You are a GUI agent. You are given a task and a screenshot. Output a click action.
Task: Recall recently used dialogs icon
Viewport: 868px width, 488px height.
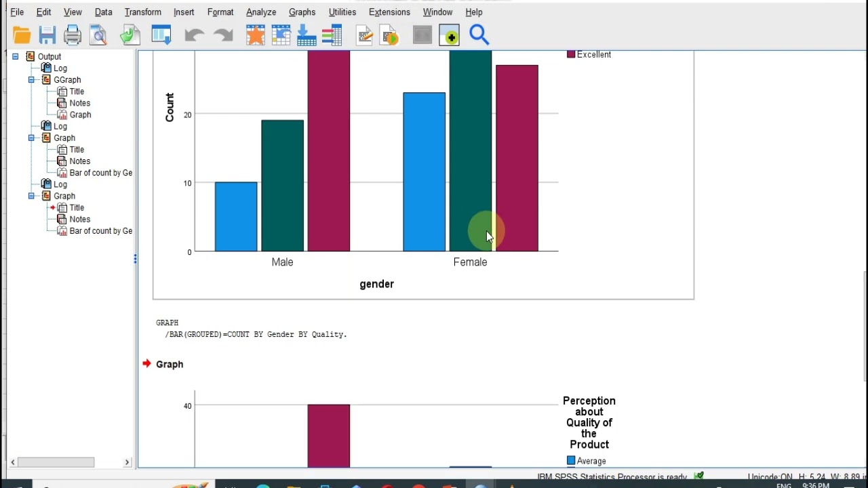(x=161, y=35)
